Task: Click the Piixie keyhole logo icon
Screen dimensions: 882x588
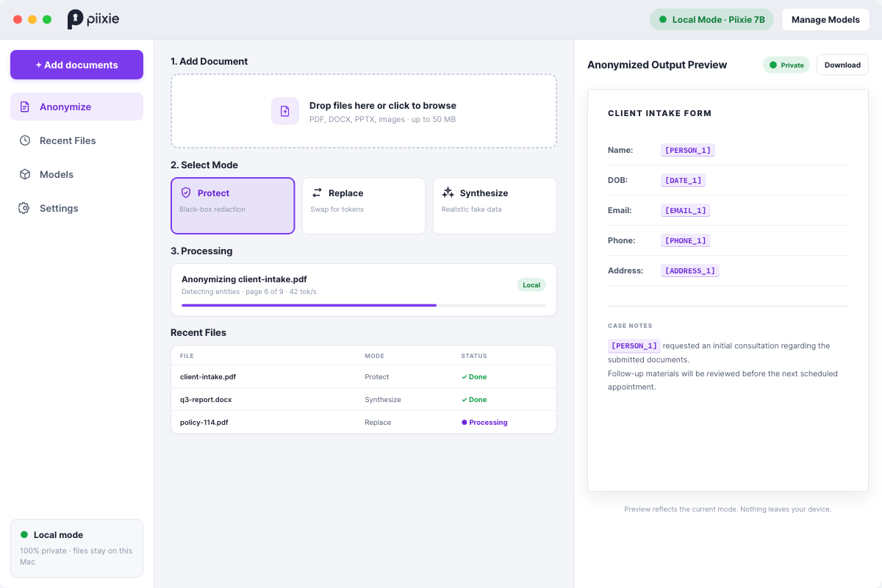Action: point(75,19)
